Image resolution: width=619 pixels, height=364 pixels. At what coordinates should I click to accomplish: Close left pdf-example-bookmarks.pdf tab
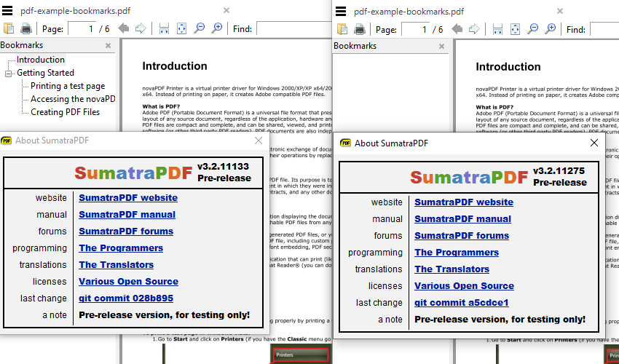pyautogui.click(x=226, y=10)
